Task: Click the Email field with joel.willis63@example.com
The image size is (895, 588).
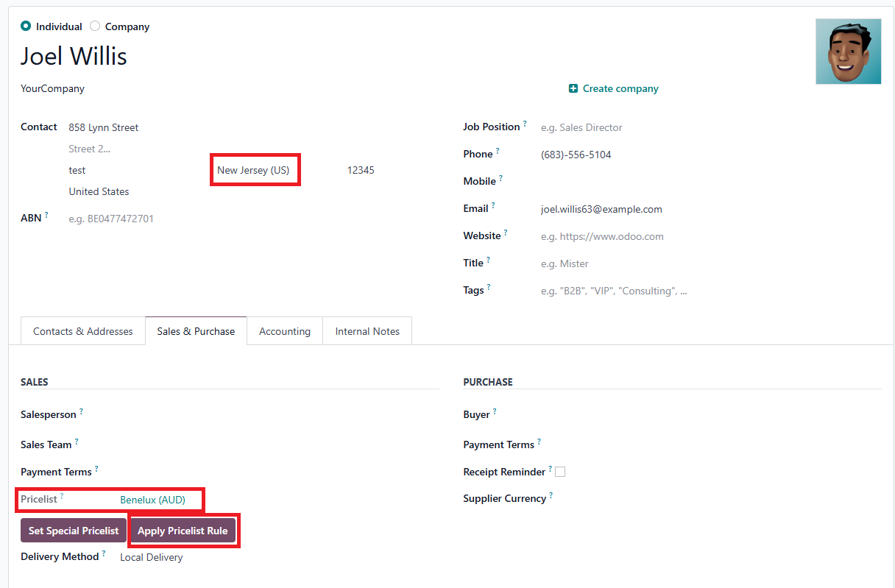Action: 601,209
